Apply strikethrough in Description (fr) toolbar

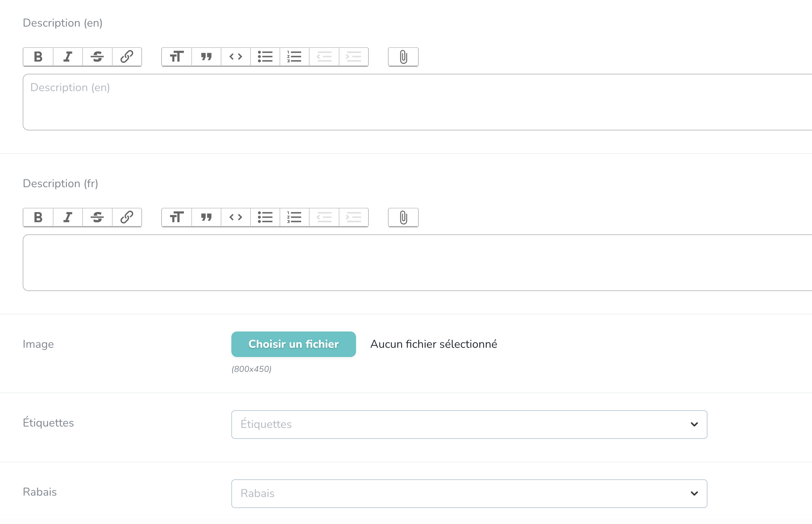97,217
